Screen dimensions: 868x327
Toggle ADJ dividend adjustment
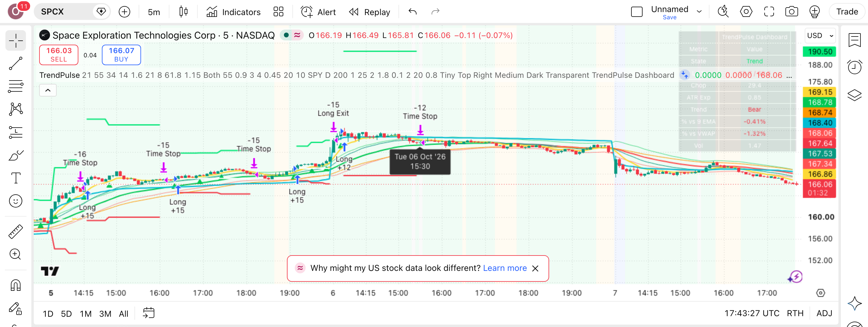824,313
